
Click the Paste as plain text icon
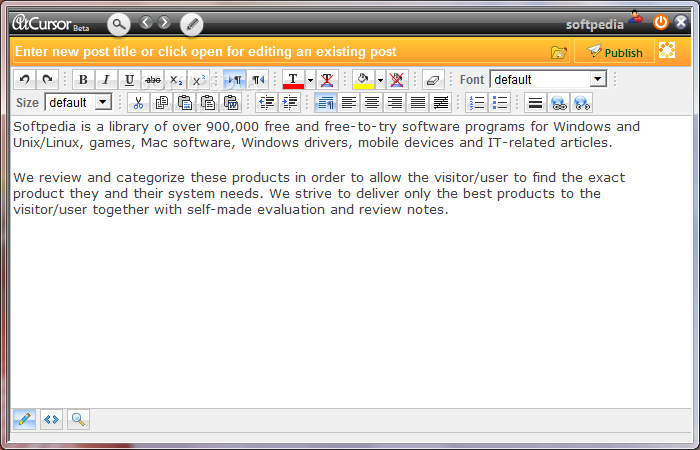(x=208, y=103)
